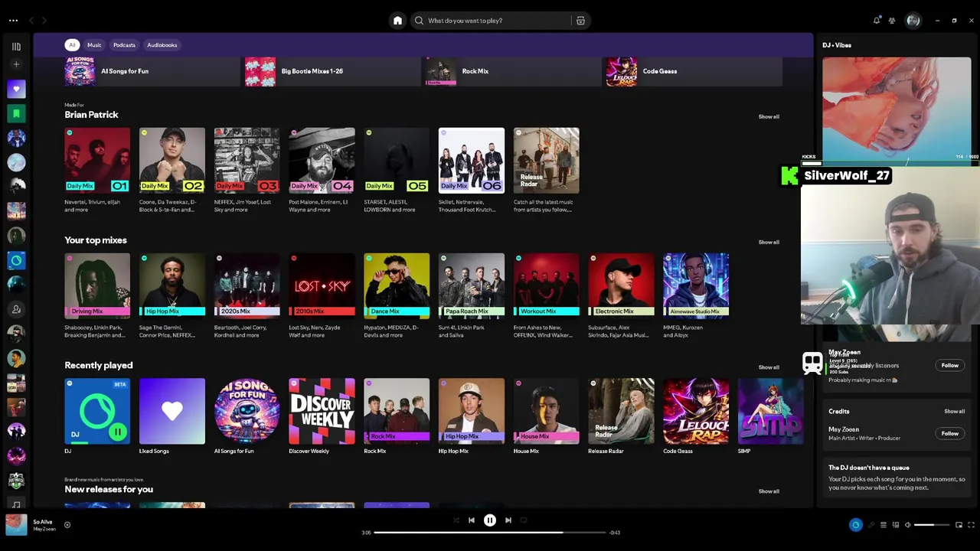
Task: Show all Credits in side panel
Action: click(x=954, y=411)
